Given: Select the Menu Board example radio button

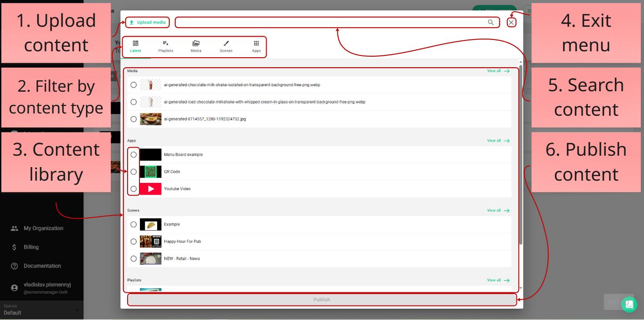Looking at the screenshot, I should coord(134,155).
